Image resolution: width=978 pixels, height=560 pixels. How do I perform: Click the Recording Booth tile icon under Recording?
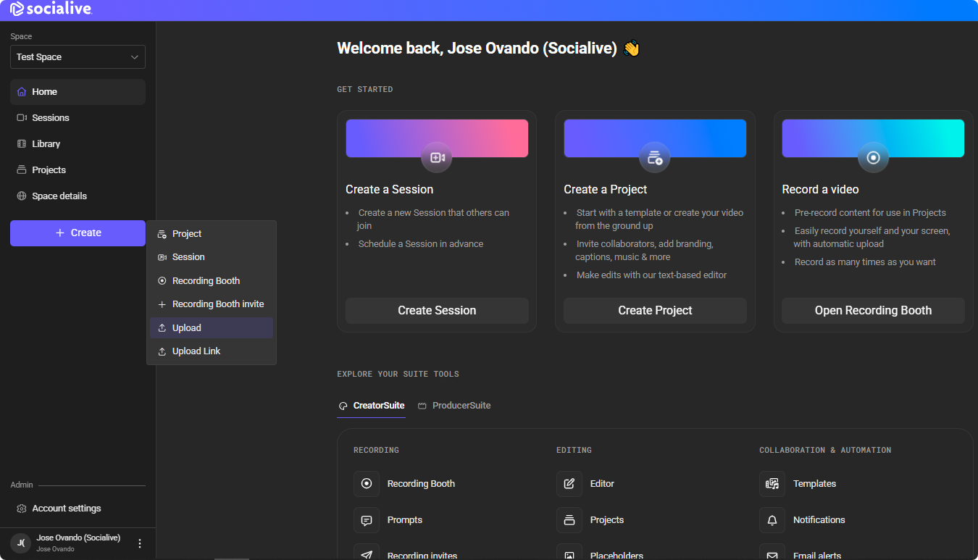pyautogui.click(x=367, y=484)
